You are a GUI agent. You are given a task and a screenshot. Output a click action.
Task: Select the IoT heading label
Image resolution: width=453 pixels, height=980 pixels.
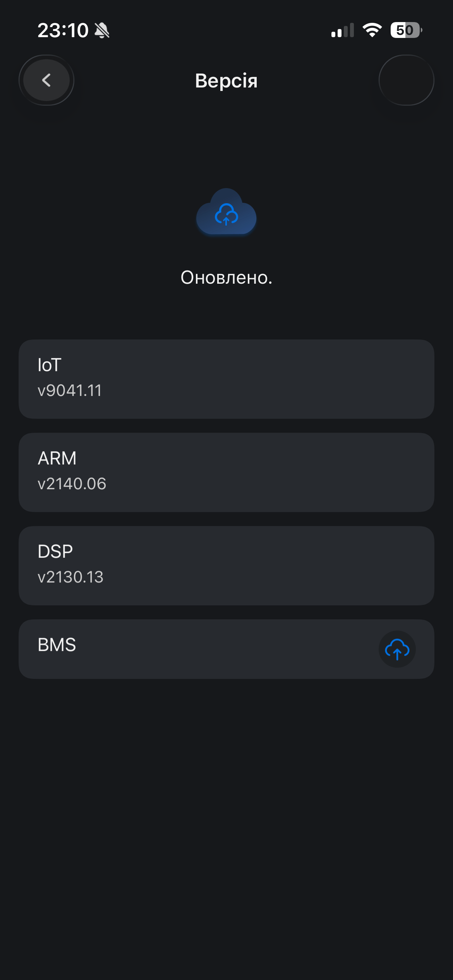[x=50, y=365]
